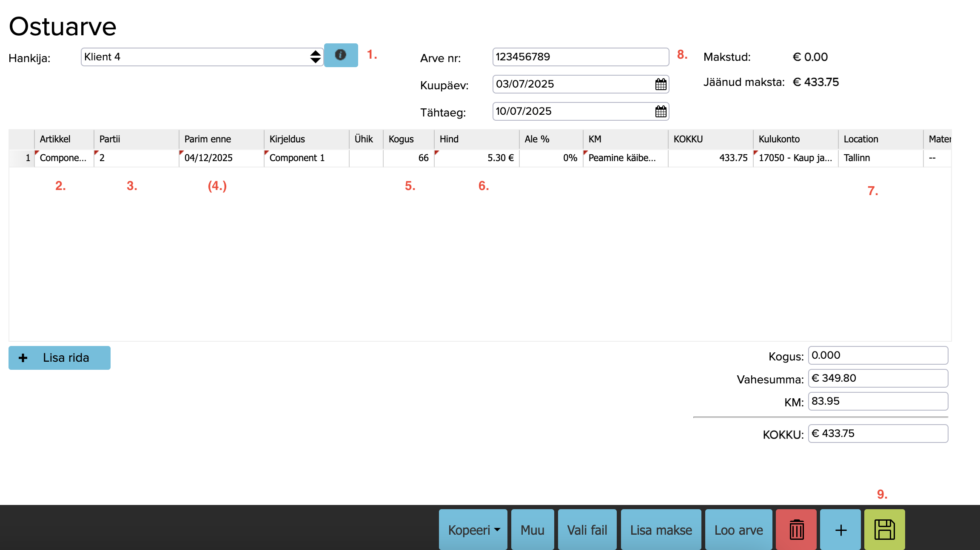Click the Hind cell 5.30 €
The width and height of the screenshot is (980, 550).
(x=476, y=158)
